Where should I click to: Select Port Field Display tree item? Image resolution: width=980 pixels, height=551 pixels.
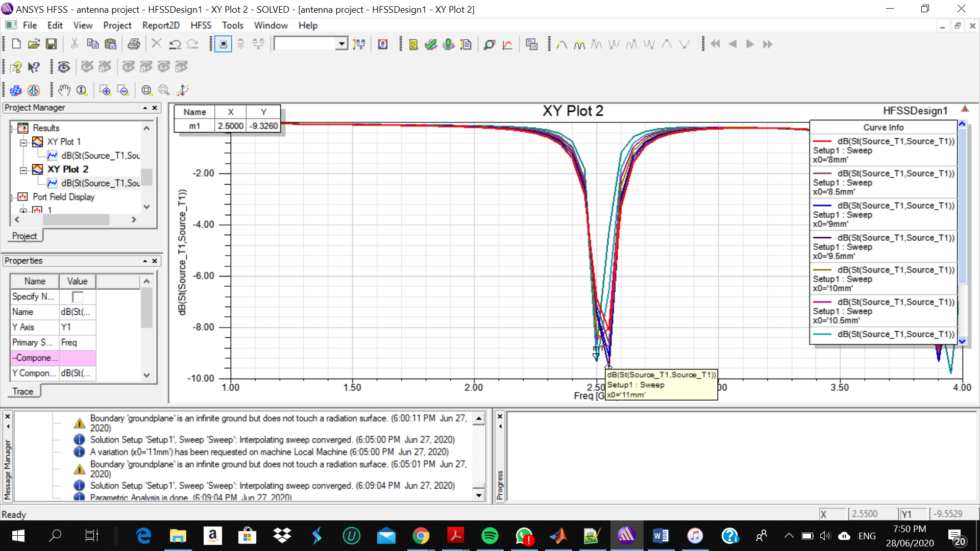tap(64, 197)
